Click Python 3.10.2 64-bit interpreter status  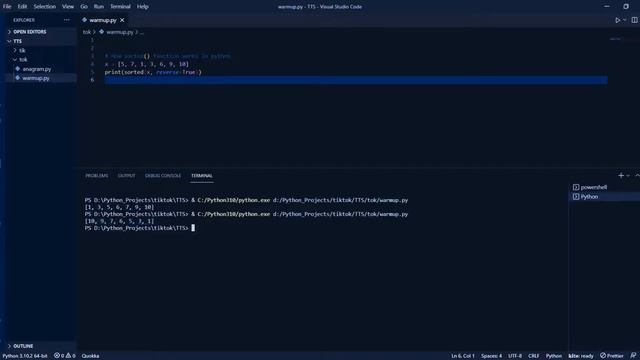pos(25,356)
